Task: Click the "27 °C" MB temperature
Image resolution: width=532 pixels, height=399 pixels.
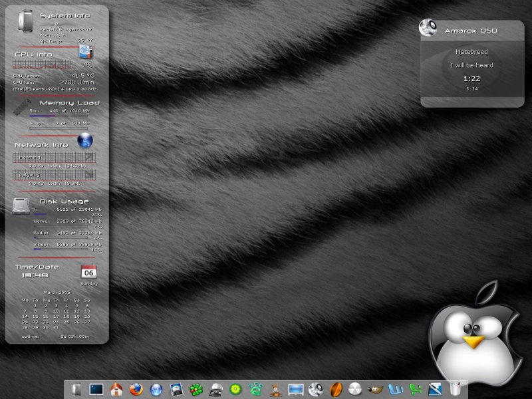Action: (86, 41)
